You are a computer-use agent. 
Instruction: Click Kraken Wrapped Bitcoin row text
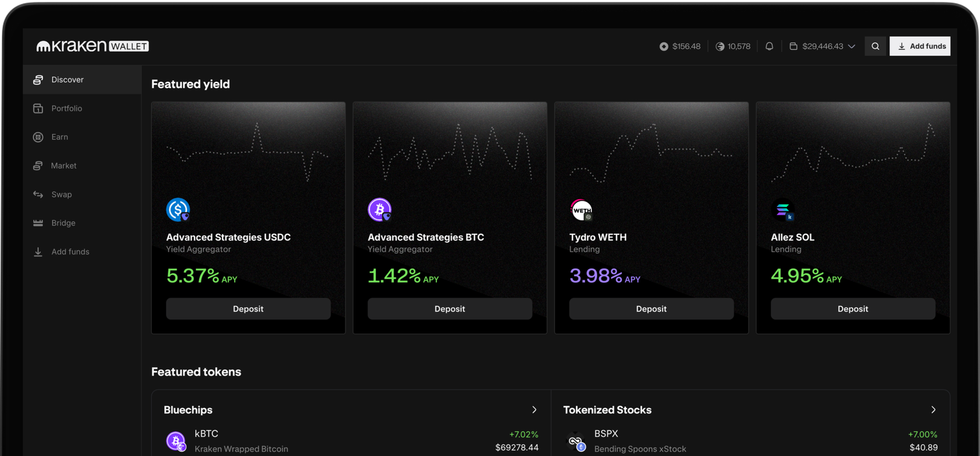point(241,449)
